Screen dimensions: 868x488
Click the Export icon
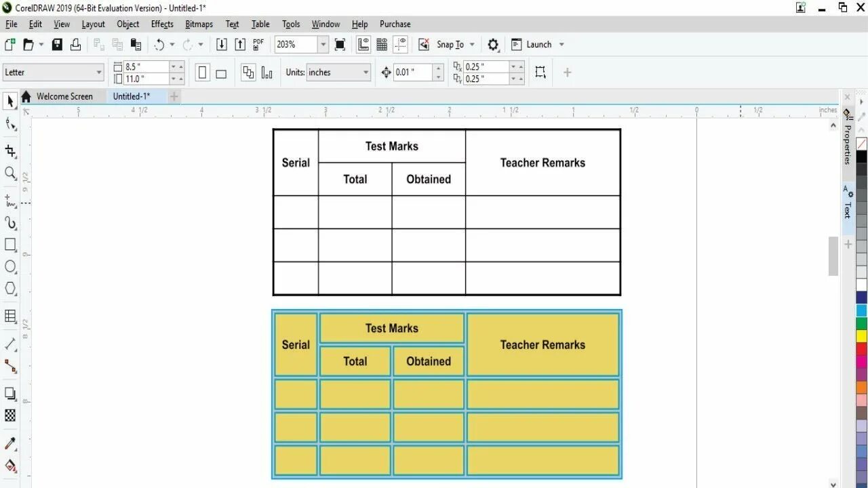click(240, 45)
